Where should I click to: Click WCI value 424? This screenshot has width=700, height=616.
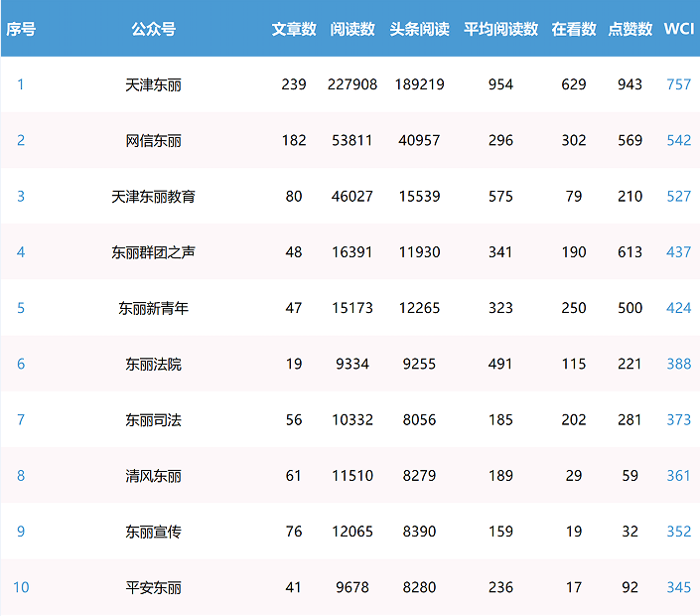(x=679, y=308)
